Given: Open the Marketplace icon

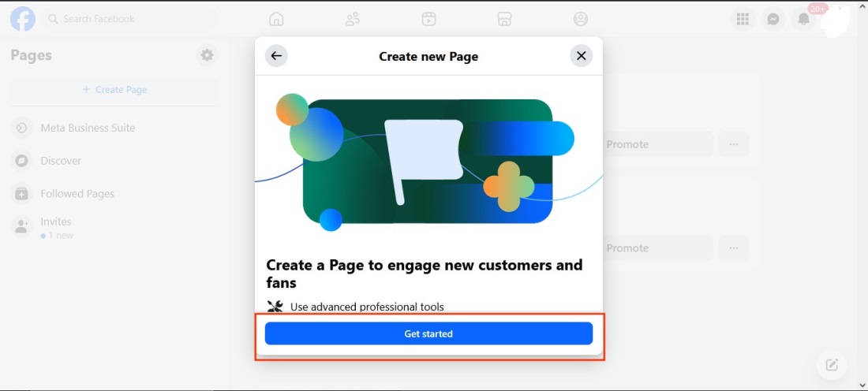Looking at the screenshot, I should (x=505, y=19).
